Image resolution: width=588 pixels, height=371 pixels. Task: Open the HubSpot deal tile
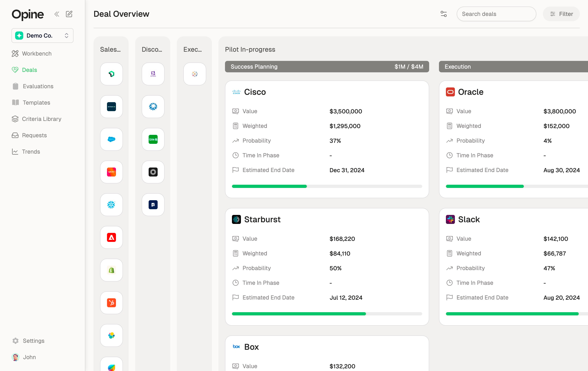[x=111, y=303]
